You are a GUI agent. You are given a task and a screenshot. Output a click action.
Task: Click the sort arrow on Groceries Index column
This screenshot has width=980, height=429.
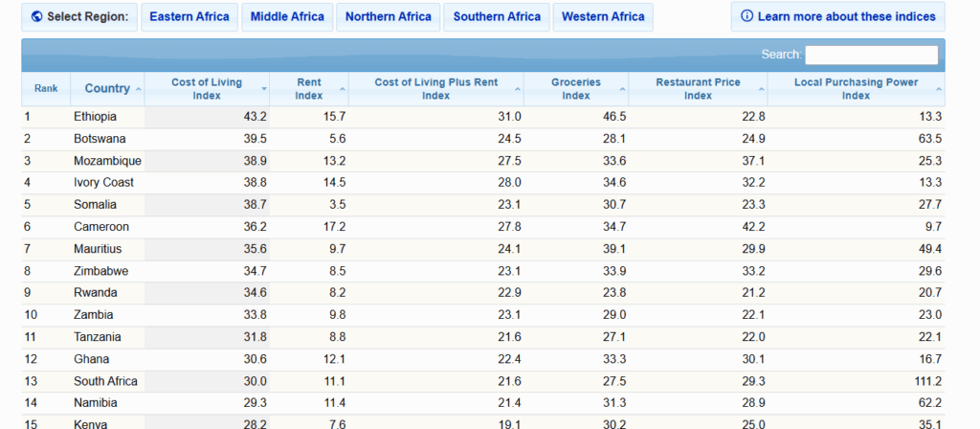point(623,89)
